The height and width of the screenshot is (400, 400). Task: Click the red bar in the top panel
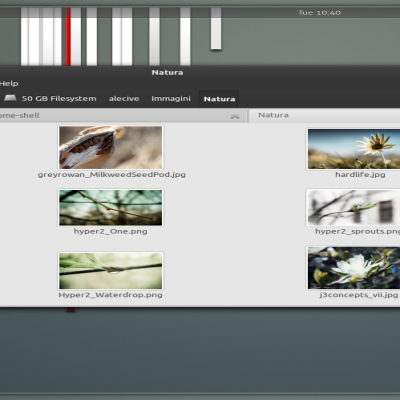[68, 37]
